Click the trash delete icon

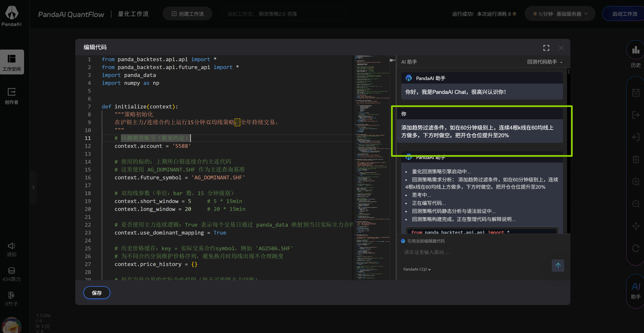tap(636, 159)
